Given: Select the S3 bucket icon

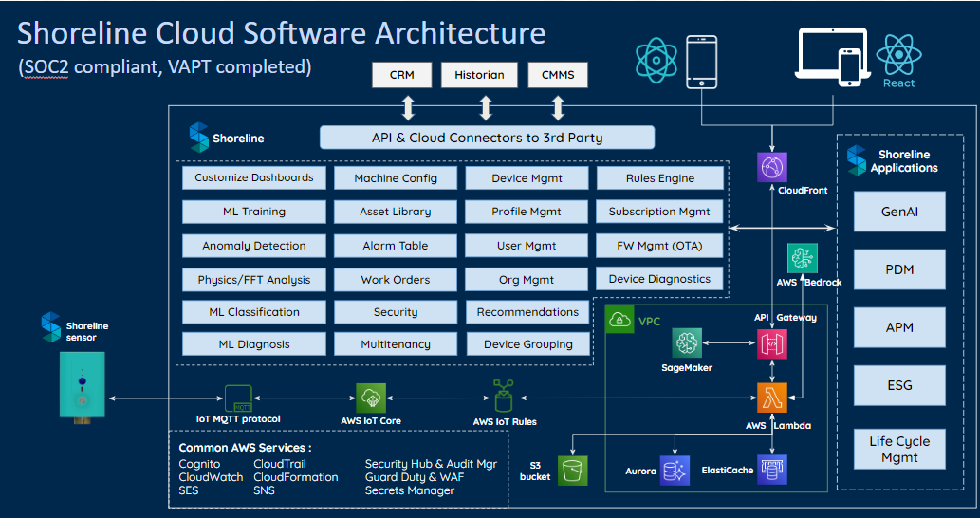Looking at the screenshot, I should 572,471.
